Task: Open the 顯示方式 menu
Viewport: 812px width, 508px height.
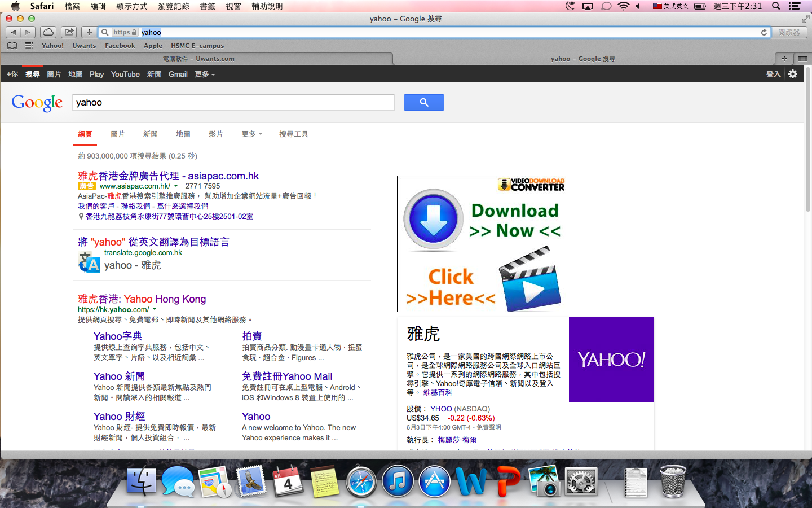Action: [131, 6]
